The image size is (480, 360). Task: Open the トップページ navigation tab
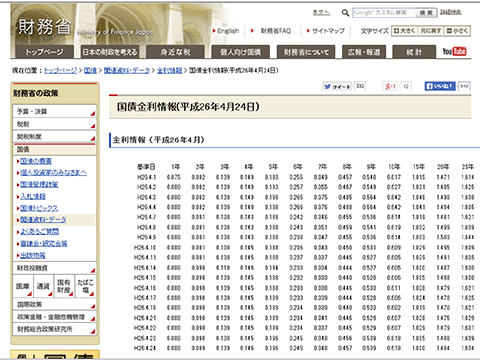click(x=44, y=52)
